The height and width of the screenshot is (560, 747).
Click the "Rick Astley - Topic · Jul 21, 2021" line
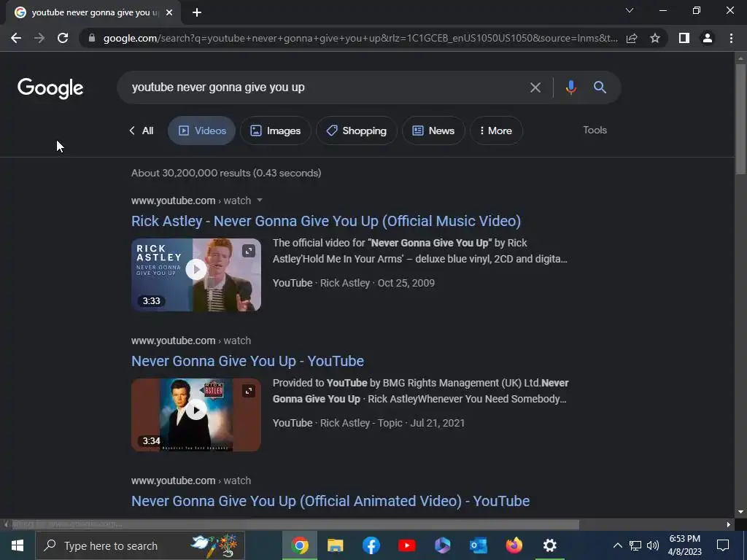pos(392,423)
